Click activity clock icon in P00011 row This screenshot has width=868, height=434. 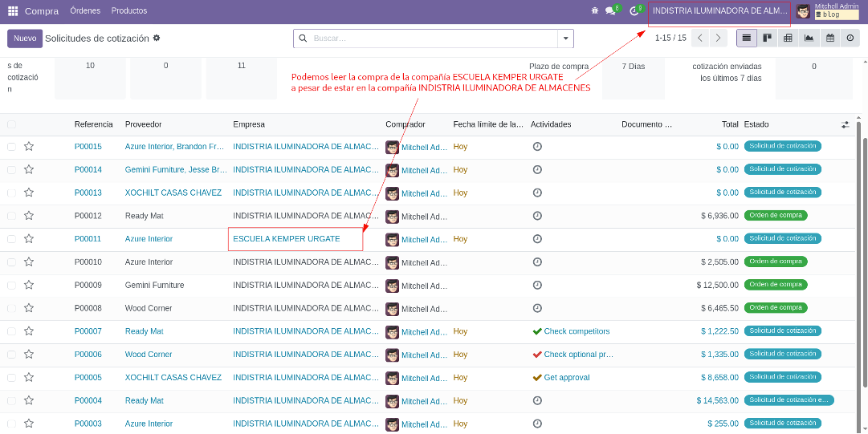(x=537, y=239)
